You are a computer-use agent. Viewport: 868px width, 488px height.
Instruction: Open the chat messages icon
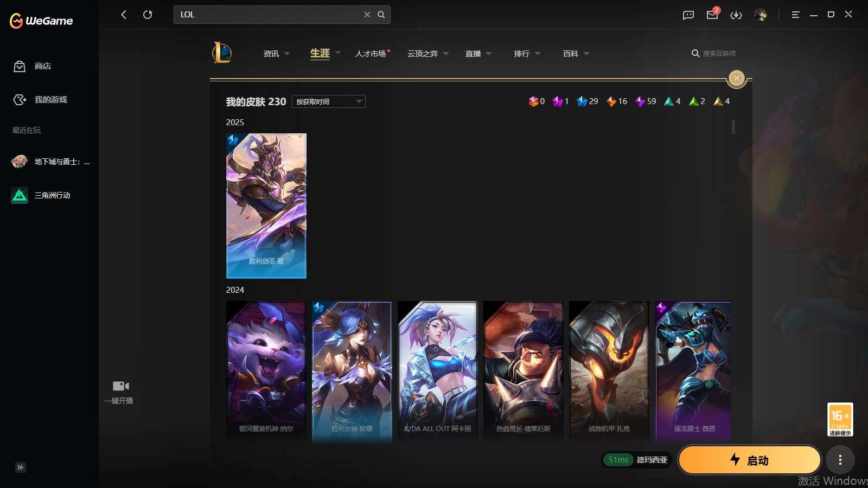click(688, 15)
